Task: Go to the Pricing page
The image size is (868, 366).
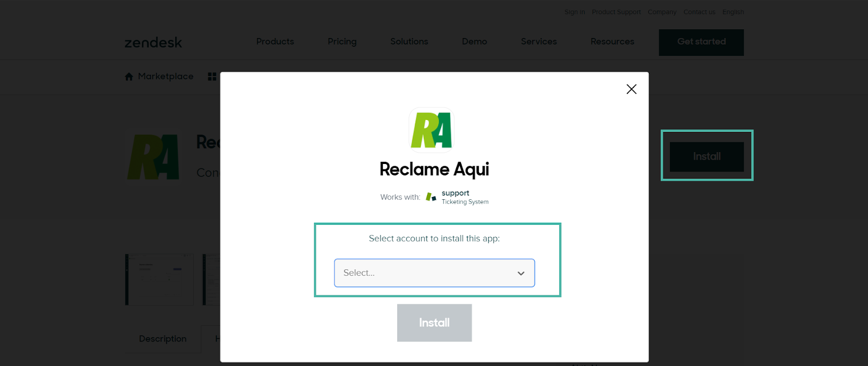Action: (342, 42)
